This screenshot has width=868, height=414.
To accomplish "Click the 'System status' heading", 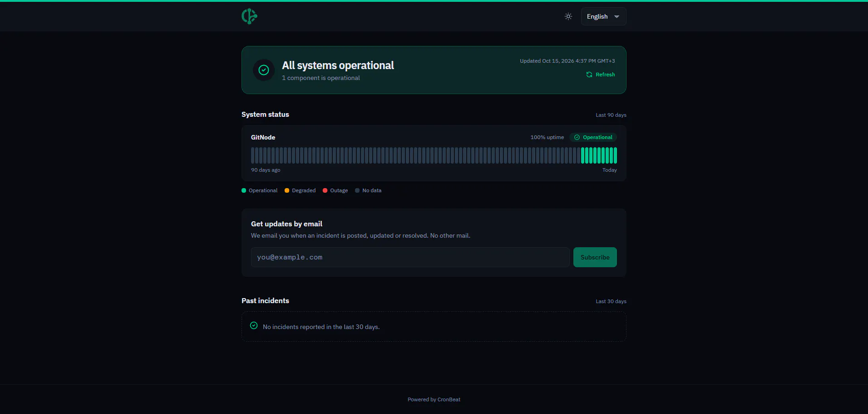I will [x=265, y=115].
